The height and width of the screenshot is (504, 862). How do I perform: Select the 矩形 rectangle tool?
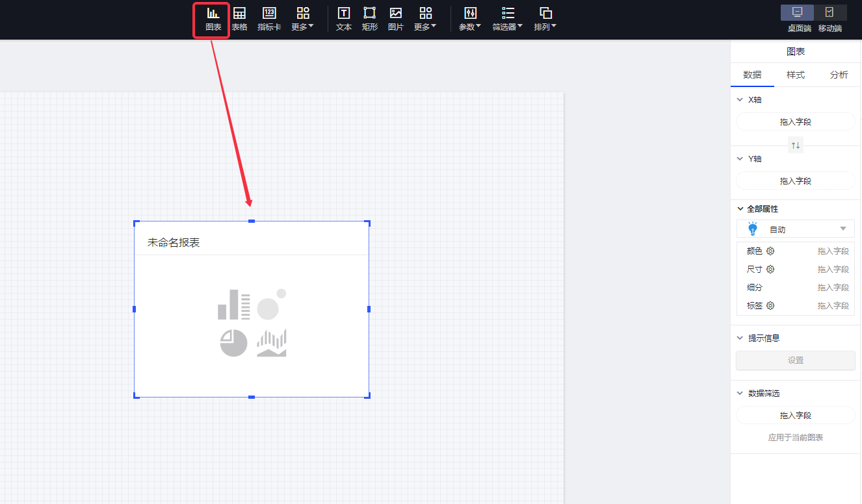[x=369, y=14]
